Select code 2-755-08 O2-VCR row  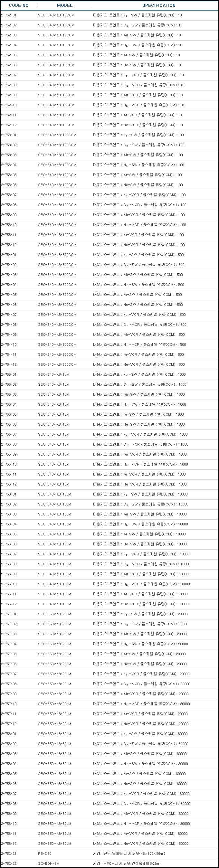(x=110, y=444)
